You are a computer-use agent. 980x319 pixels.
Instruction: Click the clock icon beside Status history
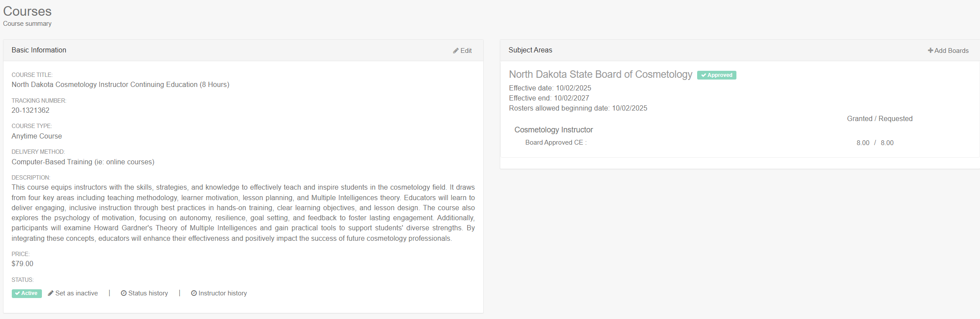(x=124, y=293)
